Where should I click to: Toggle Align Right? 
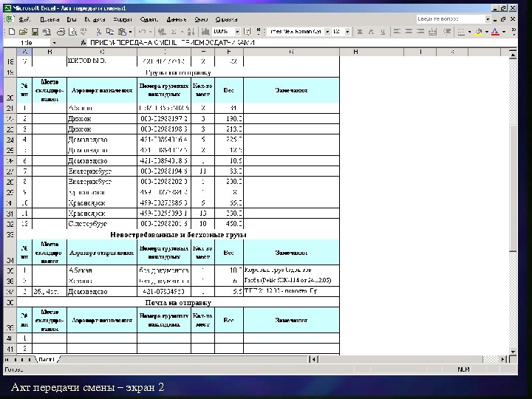coord(420,32)
